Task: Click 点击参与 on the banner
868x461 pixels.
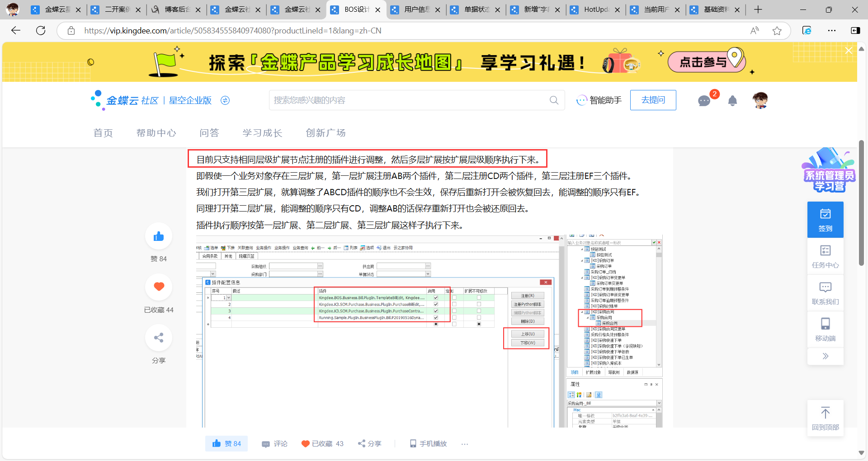Action: [707, 61]
